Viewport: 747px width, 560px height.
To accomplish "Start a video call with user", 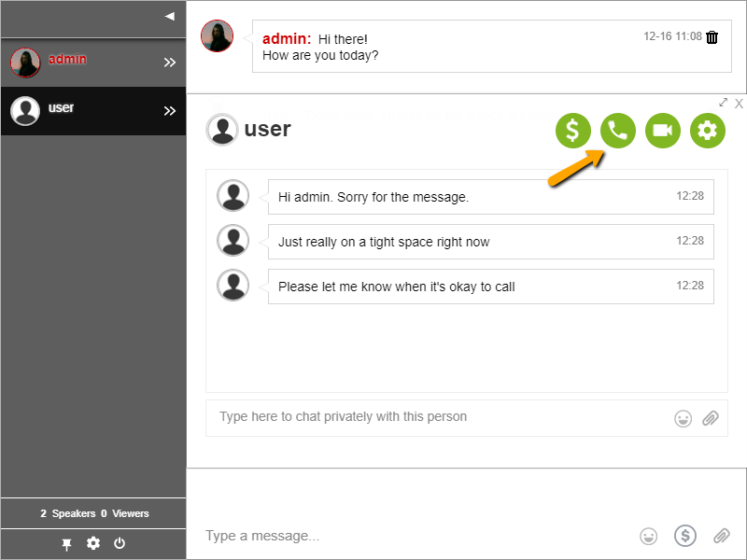I will [662, 131].
